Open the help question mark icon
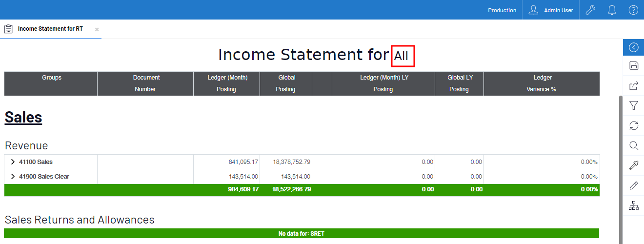This screenshot has height=244, width=644. pyautogui.click(x=633, y=10)
